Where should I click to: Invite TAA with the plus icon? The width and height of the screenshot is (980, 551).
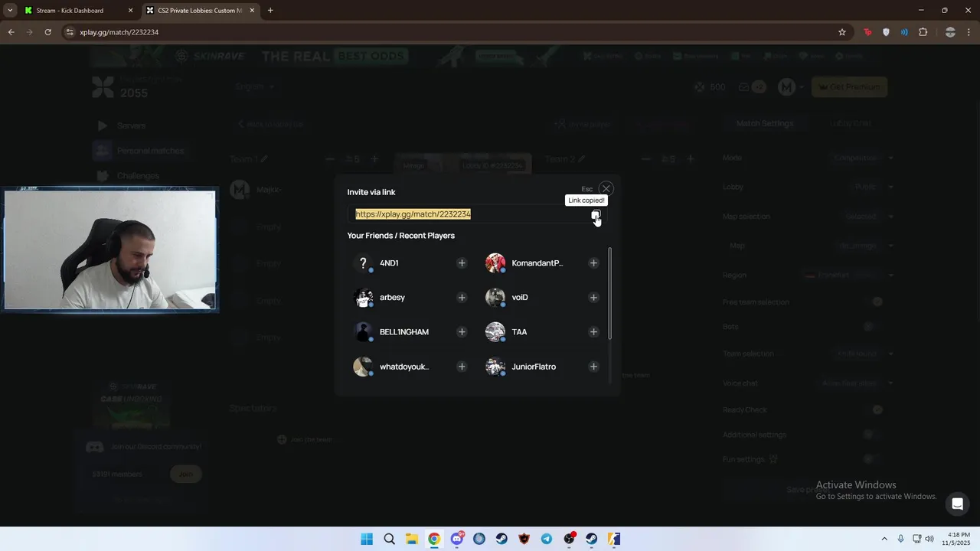click(x=593, y=332)
